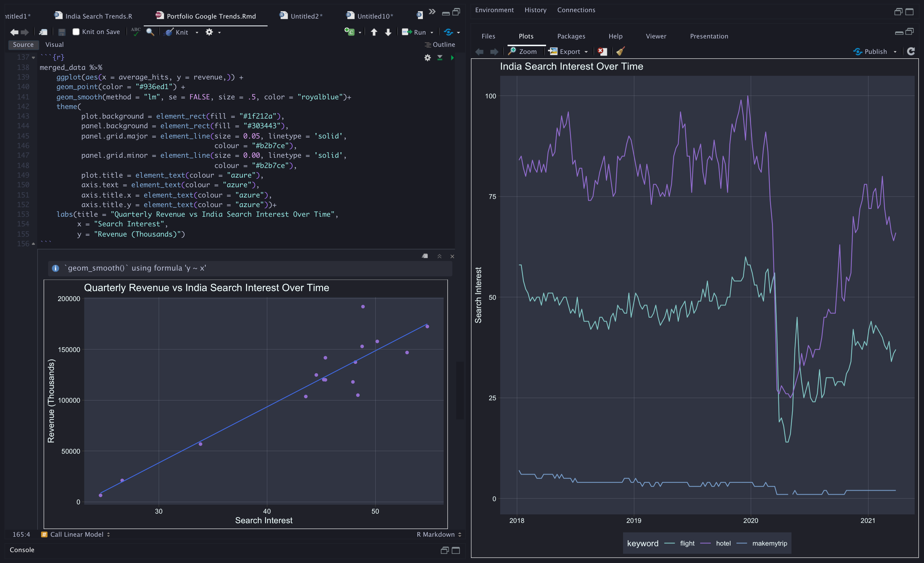Open the Presentation tab

tap(709, 36)
